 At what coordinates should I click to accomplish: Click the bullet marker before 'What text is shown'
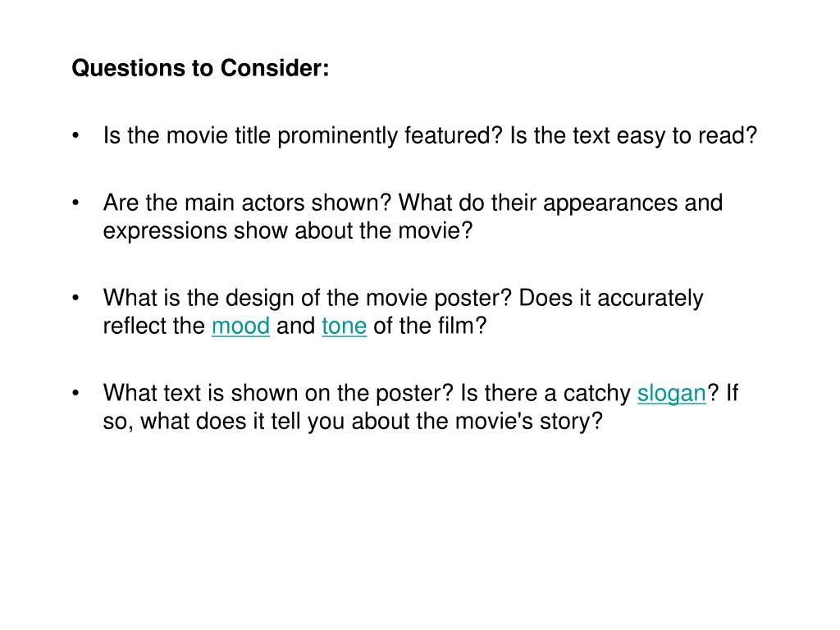pos(75,393)
